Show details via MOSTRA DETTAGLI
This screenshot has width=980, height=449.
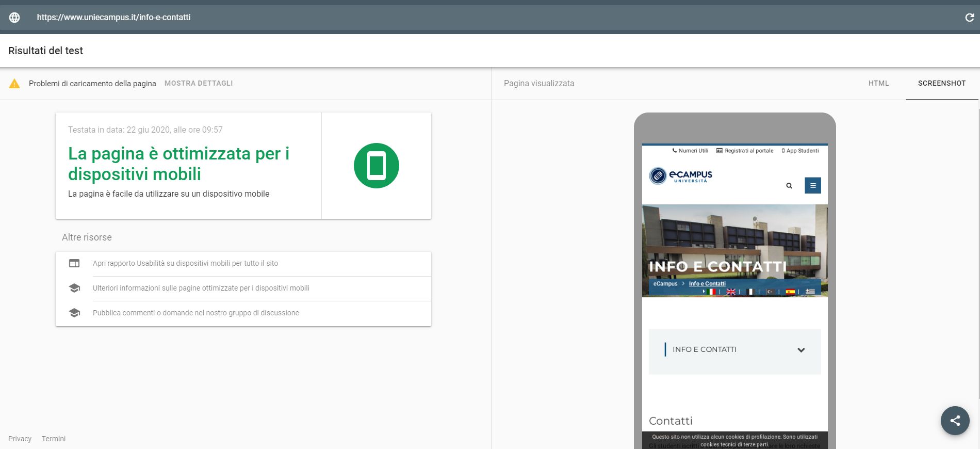point(199,83)
